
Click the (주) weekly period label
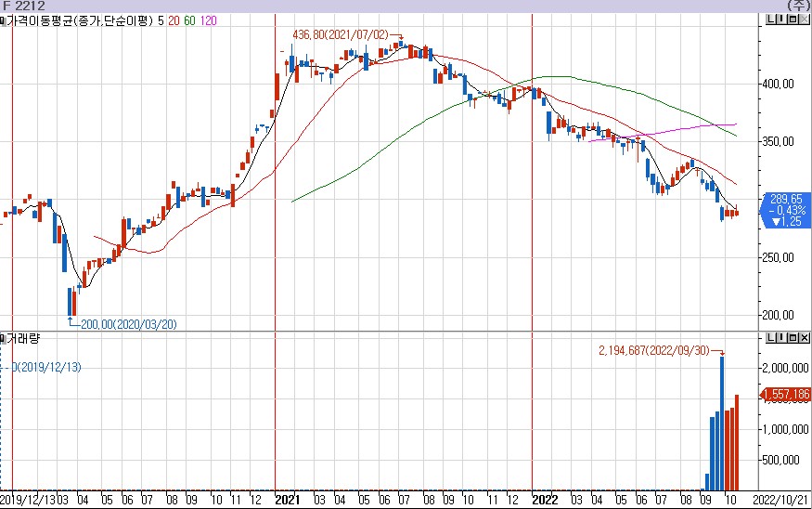[800, 6]
